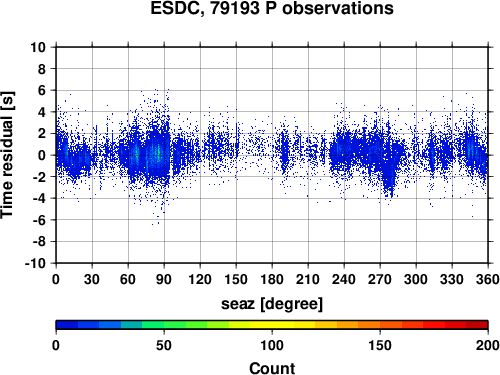The image size is (500, 375).
Task: Select the green segment of the colorbar
Action: click(164, 325)
